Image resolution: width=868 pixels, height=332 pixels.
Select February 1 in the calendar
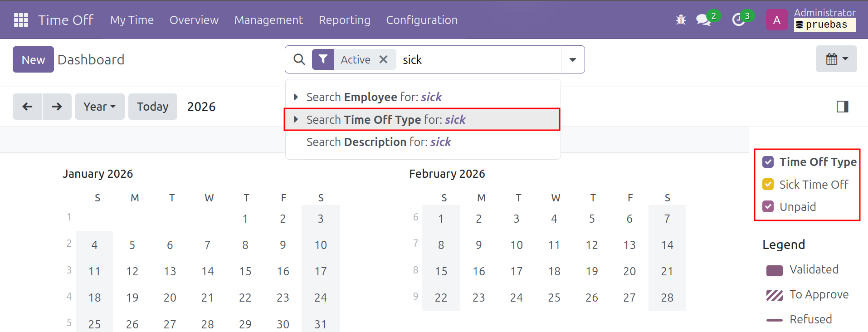pyautogui.click(x=441, y=219)
